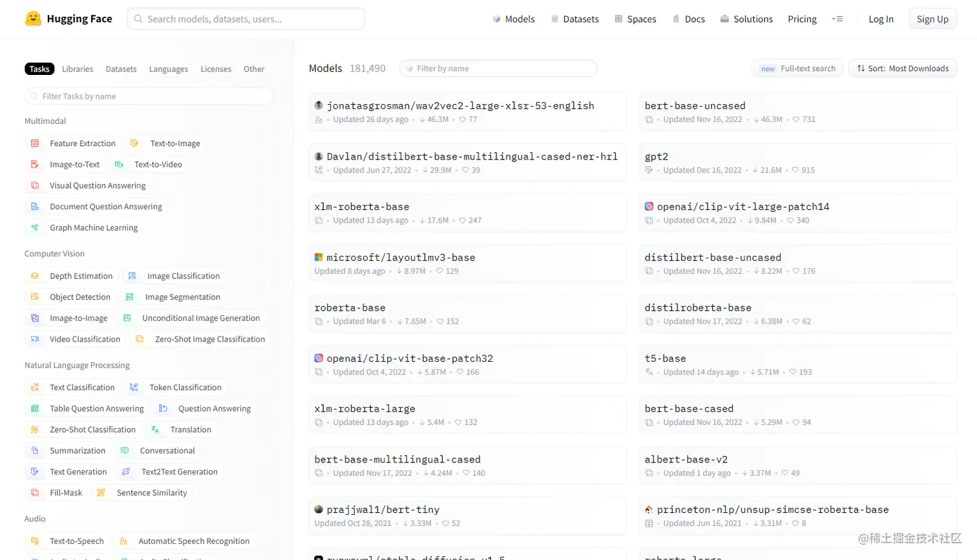Click the Log In link
977x560 pixels.
point(881,19)
